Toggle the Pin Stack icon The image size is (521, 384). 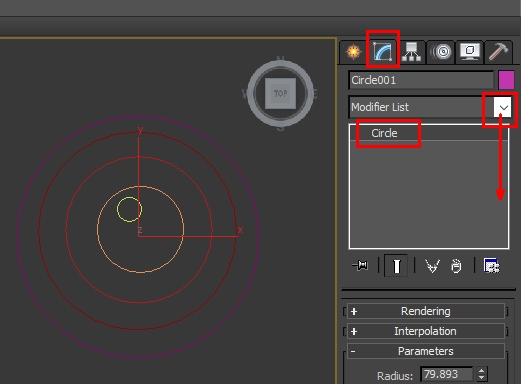pos(360,266)
